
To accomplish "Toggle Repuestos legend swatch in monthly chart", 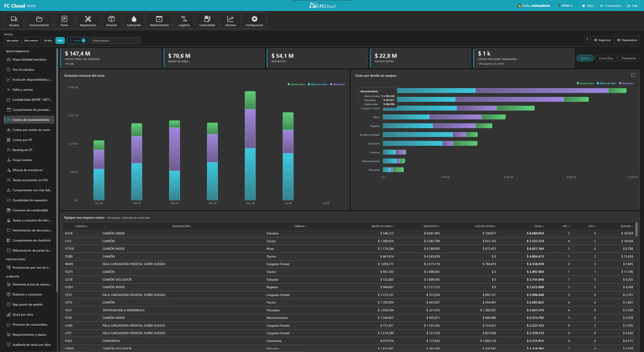I will click(x=331, y=84).
